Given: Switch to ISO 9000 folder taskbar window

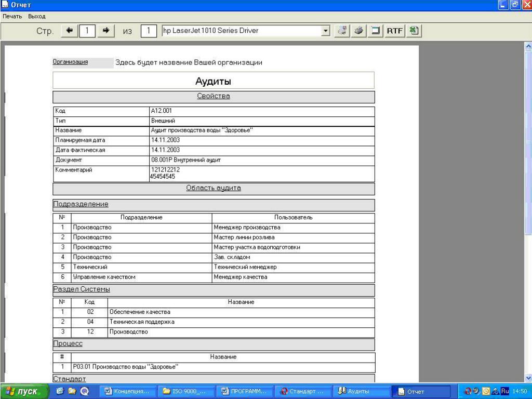Looking at the screenshot, I should point(185,392).
